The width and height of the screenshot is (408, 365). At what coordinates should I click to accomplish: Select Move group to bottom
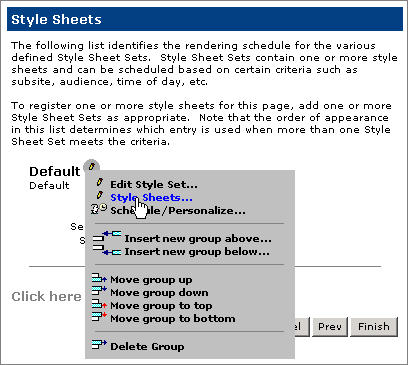[173, 319]
